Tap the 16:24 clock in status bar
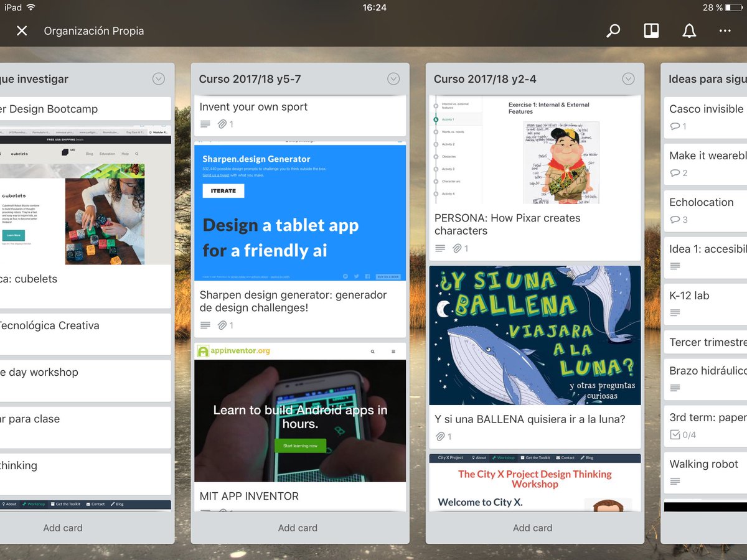The image size is (747, 560). point(374,7)
